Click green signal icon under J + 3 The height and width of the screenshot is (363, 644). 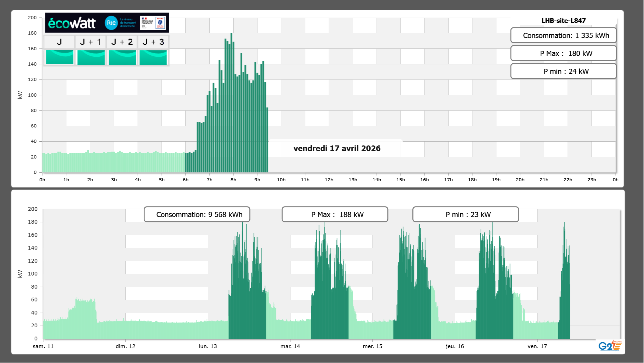coord(153,57)
